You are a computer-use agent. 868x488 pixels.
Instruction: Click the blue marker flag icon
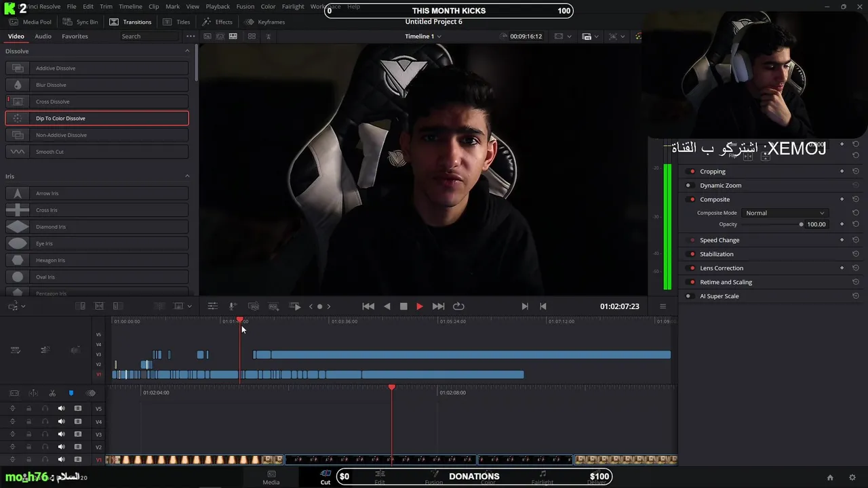[71, 393]
